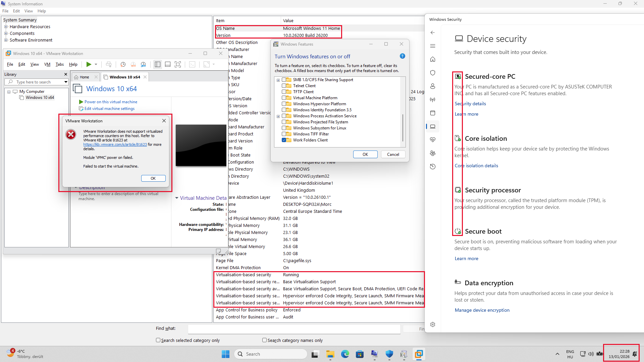Viewport: 644px width, 362px height.
Task: Open Virus & threat protection shield in sidebar
Action: (433, 73)
